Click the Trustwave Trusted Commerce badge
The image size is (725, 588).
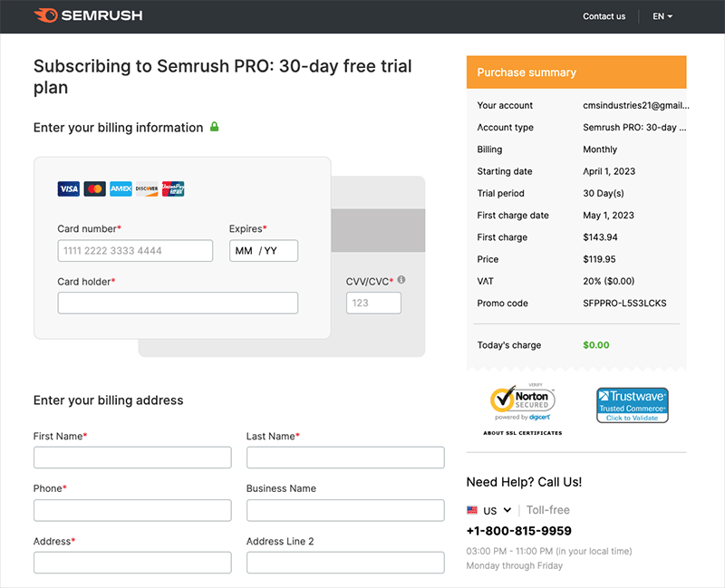coord(632,405)
